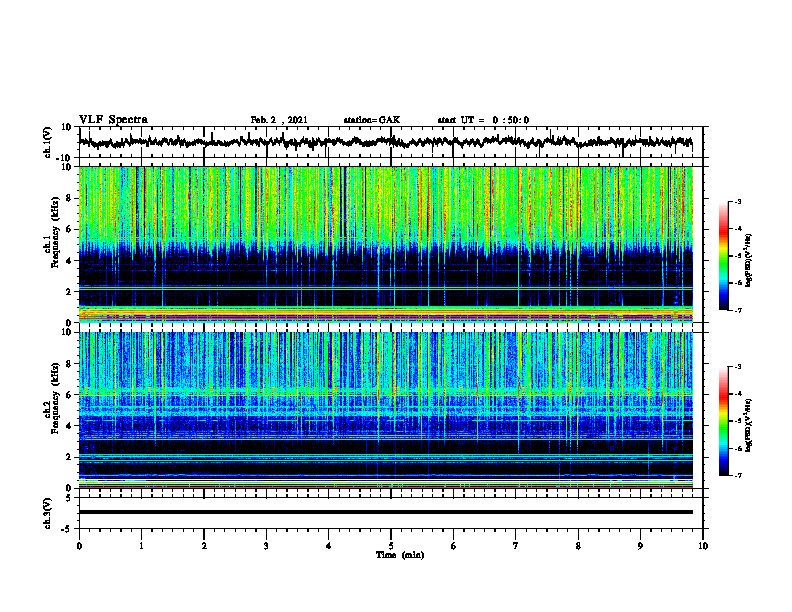Click time axis tick label '10'
This screenshot has height=612, width=792.
click(703, 546)
